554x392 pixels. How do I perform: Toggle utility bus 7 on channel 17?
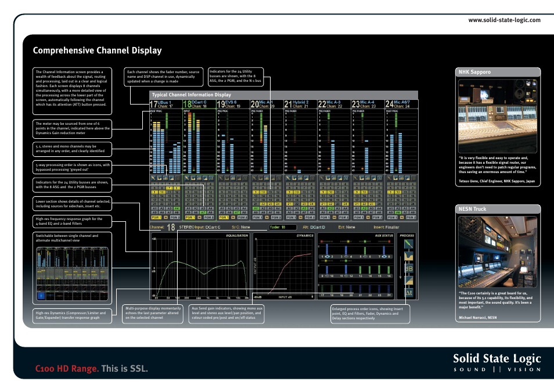coord(169,188)
